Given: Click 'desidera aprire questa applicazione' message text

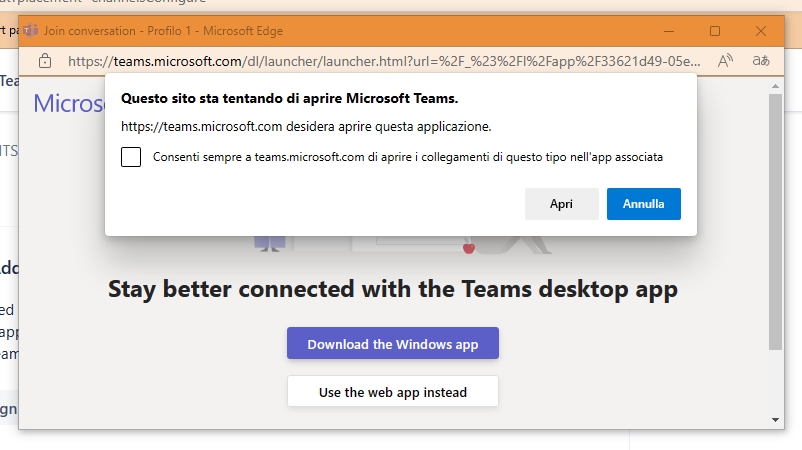Looking at the screenshot, I should [389, 127].
